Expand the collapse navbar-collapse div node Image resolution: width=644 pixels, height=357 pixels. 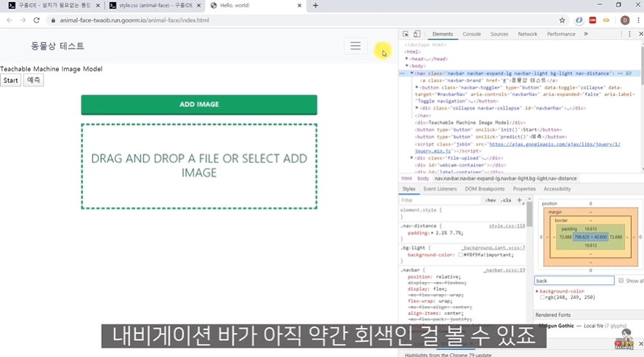tap(417, 108)
